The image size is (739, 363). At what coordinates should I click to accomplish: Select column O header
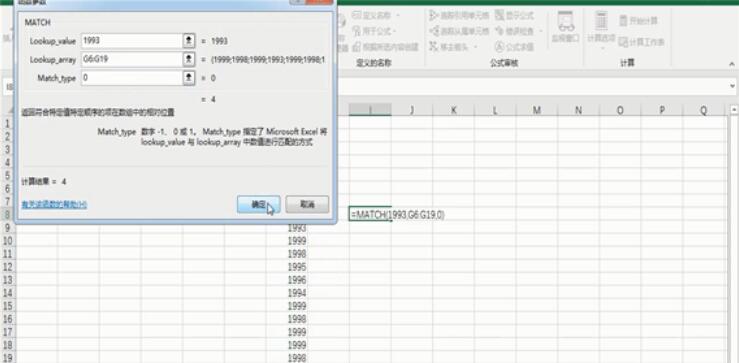tap(620, 110)
